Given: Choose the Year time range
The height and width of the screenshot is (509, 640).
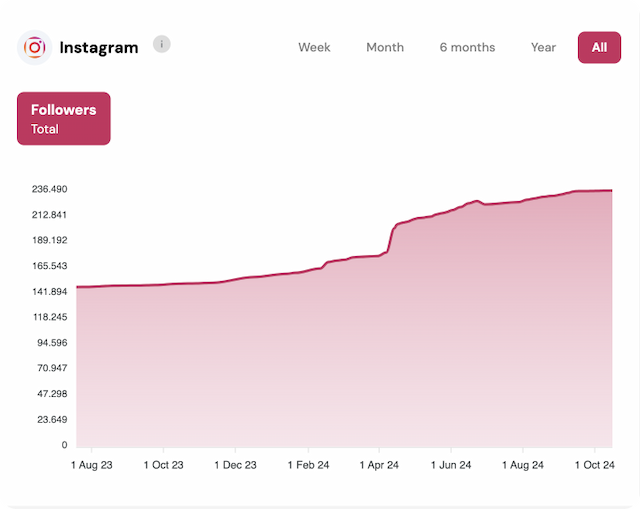Looking at the screenshot, I should tap(543, 47).
